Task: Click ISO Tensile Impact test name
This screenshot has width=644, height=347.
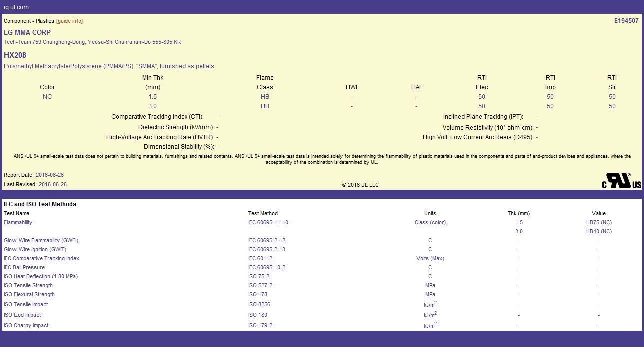Action: tap(26, 304)
